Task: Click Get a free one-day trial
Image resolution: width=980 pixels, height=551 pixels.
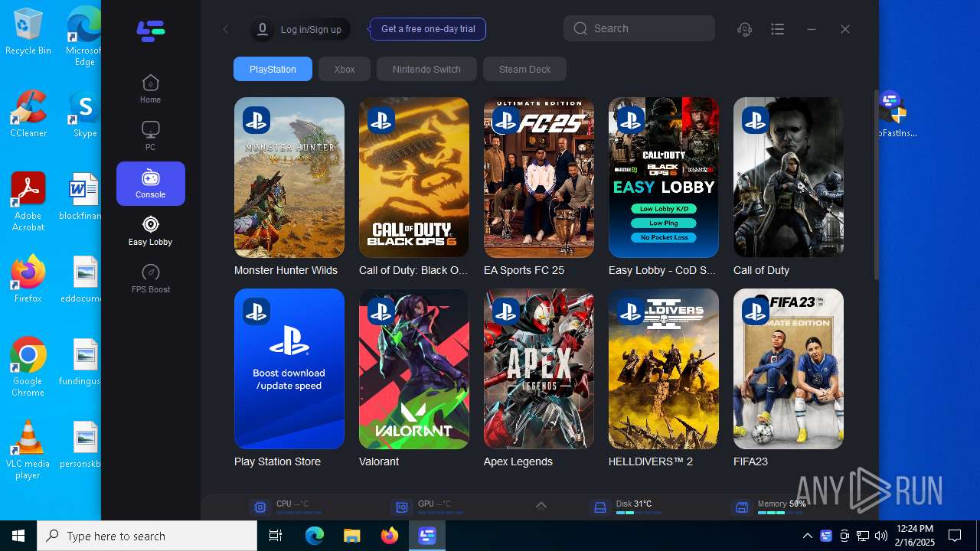Action: click(428, 29)
